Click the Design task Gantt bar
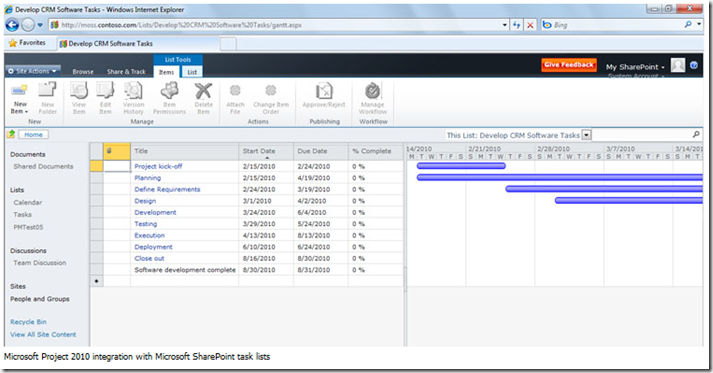713x373 pixels. [x=629, y=201]
